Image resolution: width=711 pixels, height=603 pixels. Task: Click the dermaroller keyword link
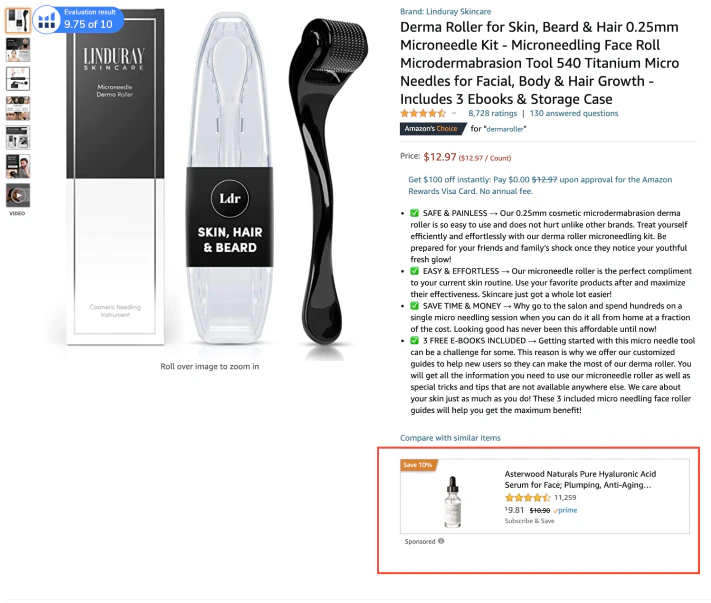[x=505, y=129]
